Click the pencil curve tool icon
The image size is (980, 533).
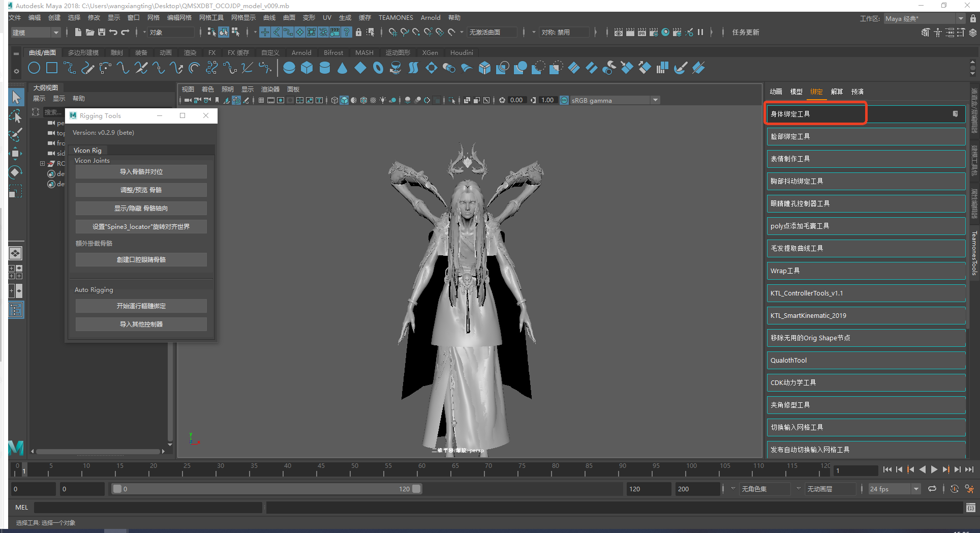(87, 68)
